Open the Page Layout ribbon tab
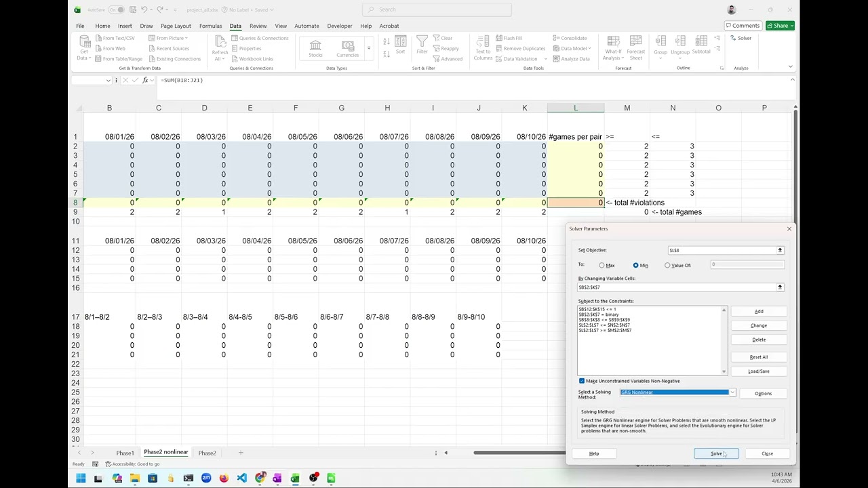Viewport: 868px width, 488px height. click(176, 26)
